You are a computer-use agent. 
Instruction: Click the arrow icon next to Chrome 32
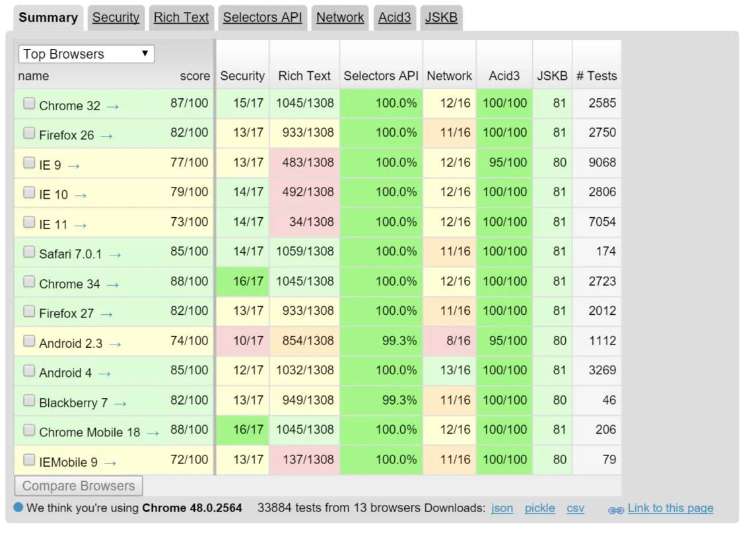click(x=113, y=106)
